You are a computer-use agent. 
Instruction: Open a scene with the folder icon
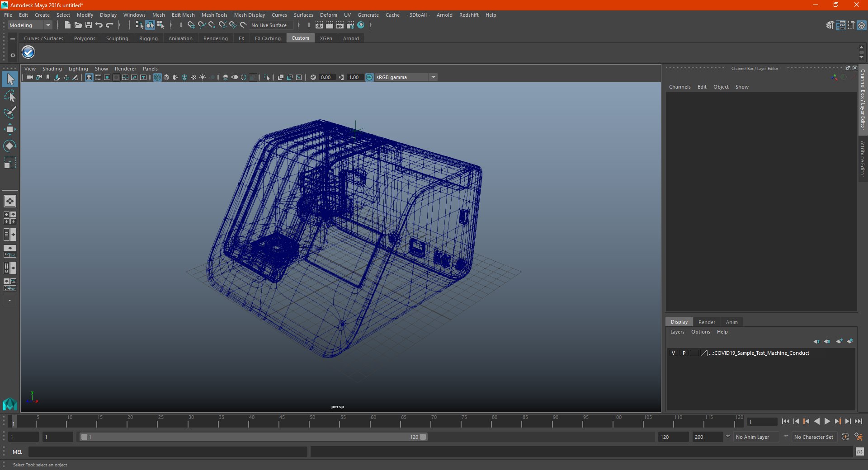coord(78,25)
